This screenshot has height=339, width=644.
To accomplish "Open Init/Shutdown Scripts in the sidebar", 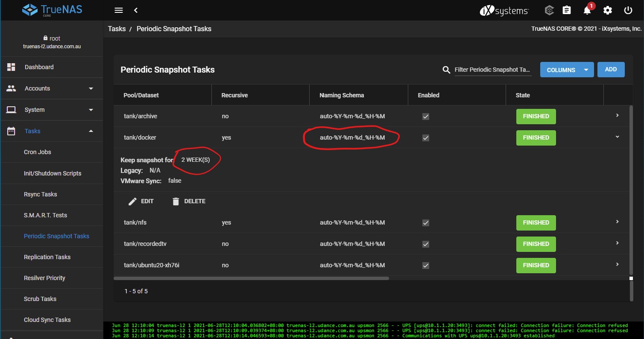I will tap(52, 173).
